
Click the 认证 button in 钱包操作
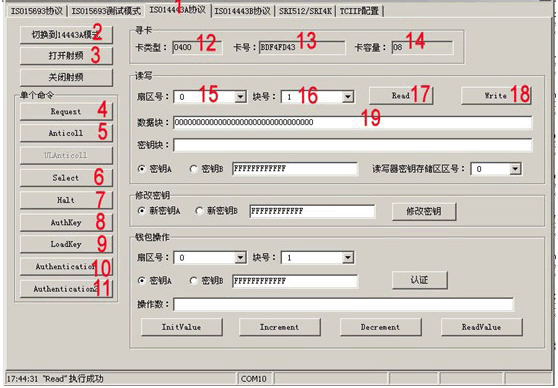420,280
